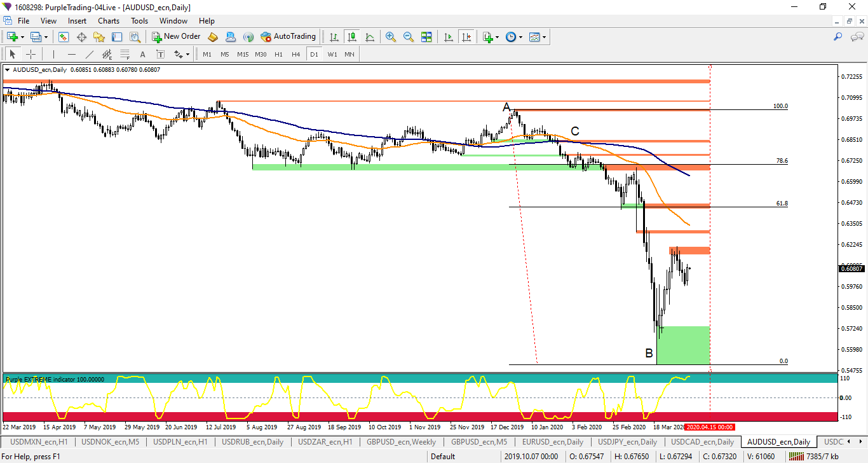Screen dimensions: 868x463
Task: Select the horizontal line tool
Action: pyautogui.click(x=71, y=54)
